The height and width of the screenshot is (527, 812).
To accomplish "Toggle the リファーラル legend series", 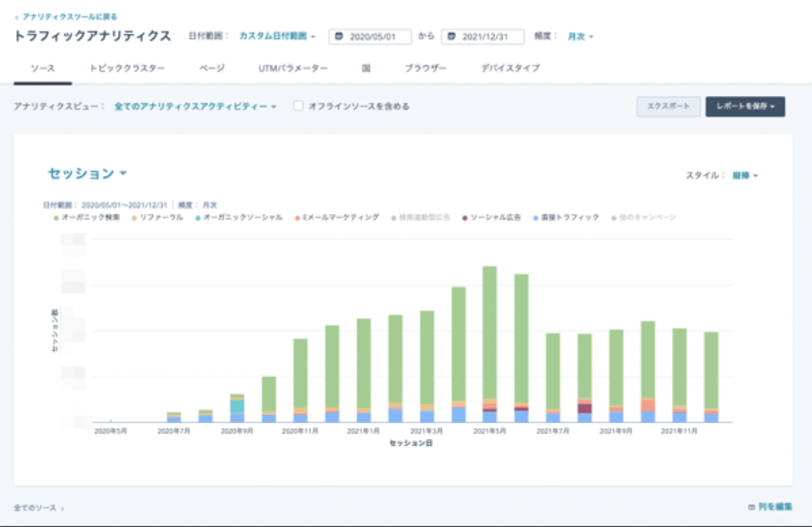I will click(158, 217).
